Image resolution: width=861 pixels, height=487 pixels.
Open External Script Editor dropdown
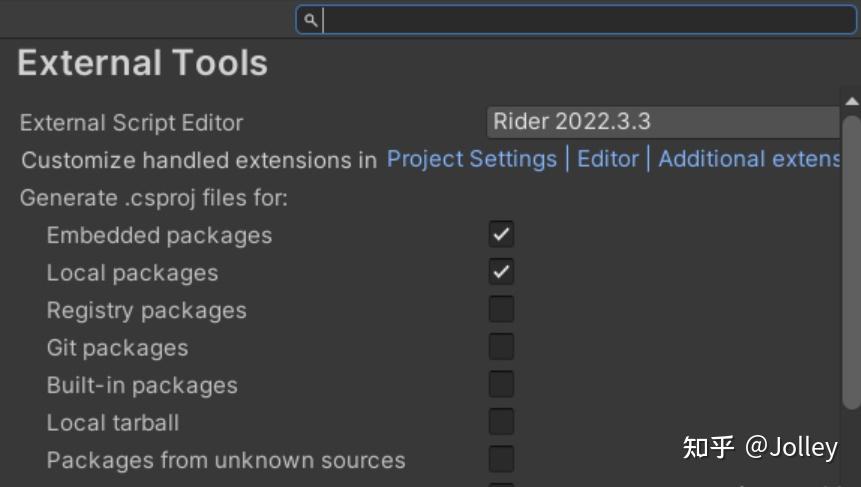(662, 122)
